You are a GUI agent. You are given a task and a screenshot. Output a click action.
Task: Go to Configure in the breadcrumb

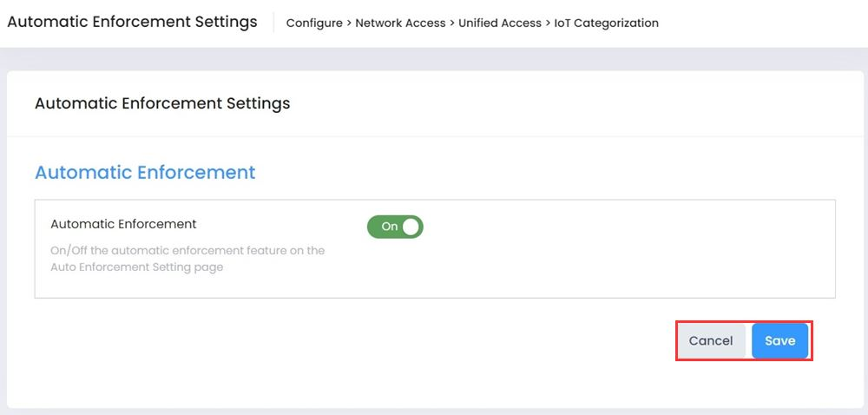click(313, 23)
